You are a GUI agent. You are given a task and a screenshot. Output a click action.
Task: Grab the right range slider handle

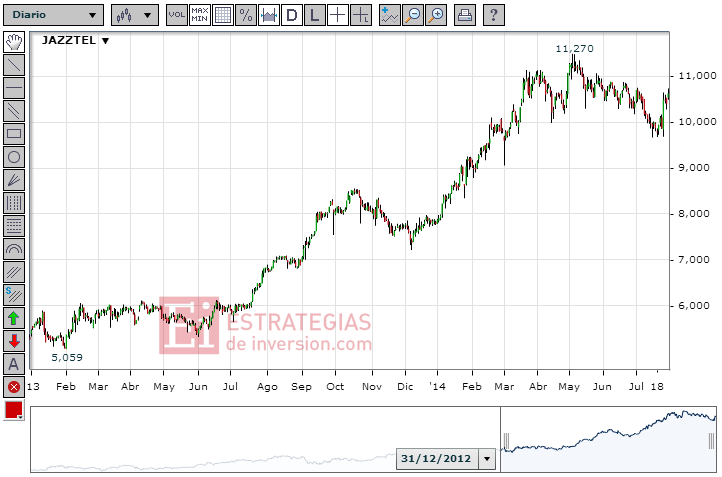pyautogui.click(x=712, y=441)
